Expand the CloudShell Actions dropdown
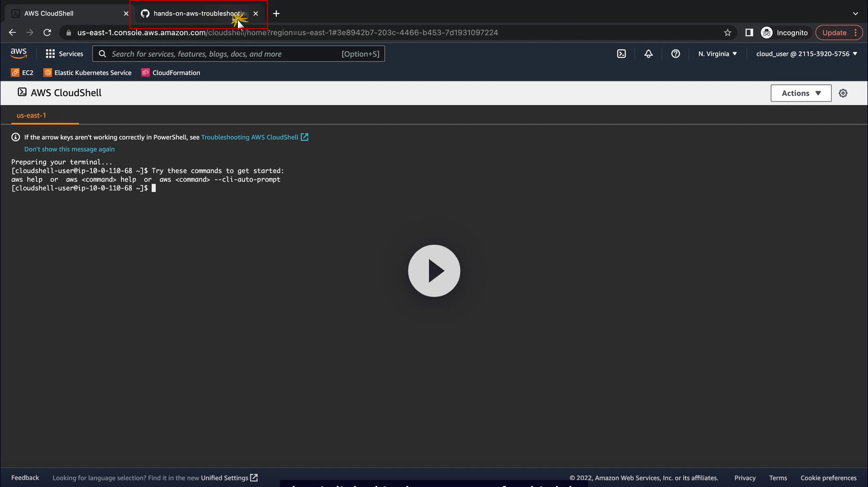Screen dimensions: 868x487 click(x=801, y=93)
